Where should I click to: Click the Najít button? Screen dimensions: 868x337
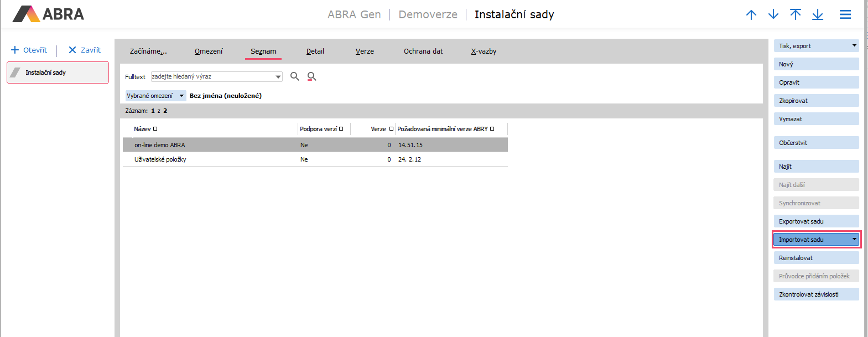pyautogui.click(x=817, y=167)
